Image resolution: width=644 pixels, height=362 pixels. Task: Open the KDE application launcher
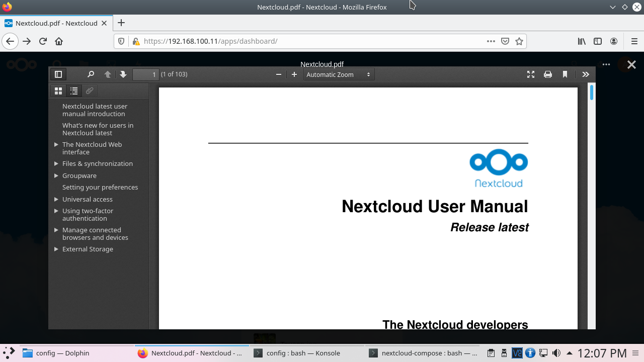click(x=9, y=353)
